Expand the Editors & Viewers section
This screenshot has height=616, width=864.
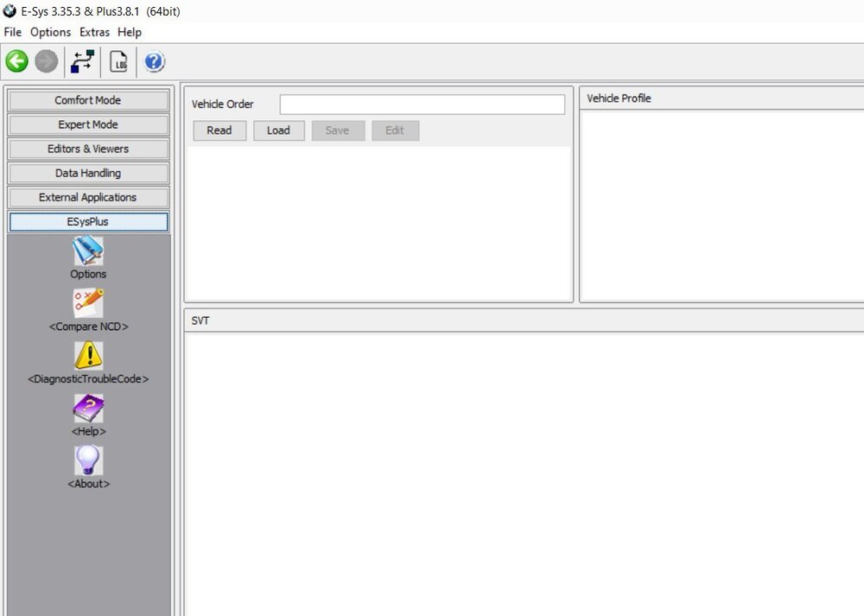click(88, 149)
